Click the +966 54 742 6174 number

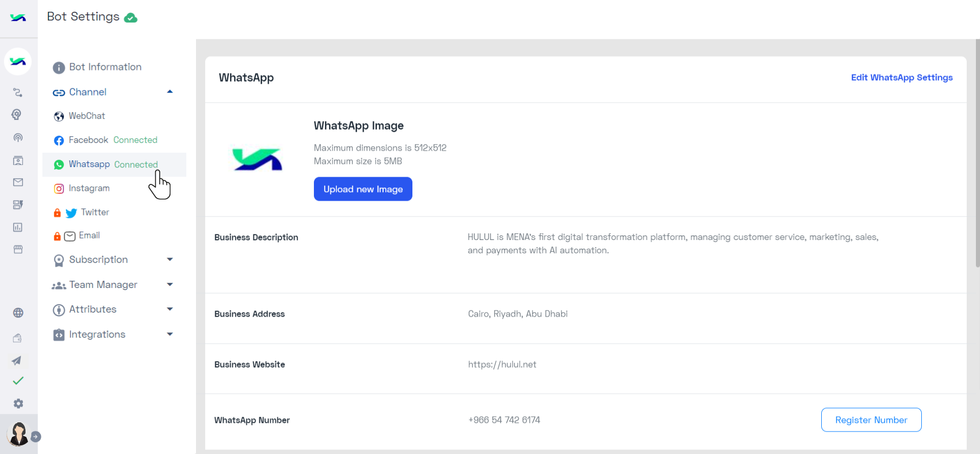504,420
